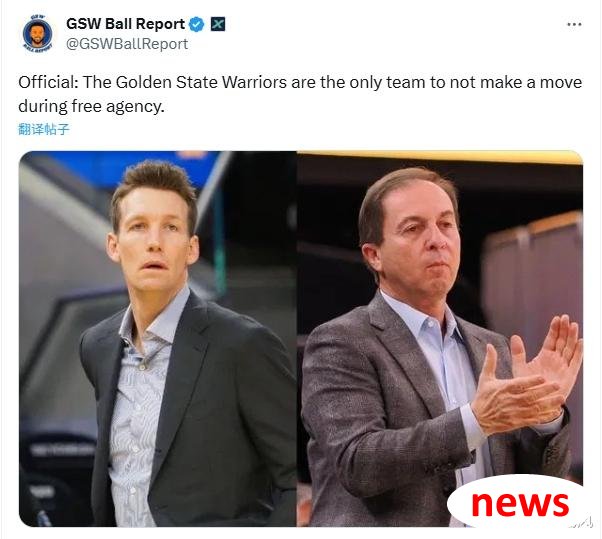The width and height of the screenshot is (602, 539).
Task: Open the three-dot more options menu
Action: 574,25
